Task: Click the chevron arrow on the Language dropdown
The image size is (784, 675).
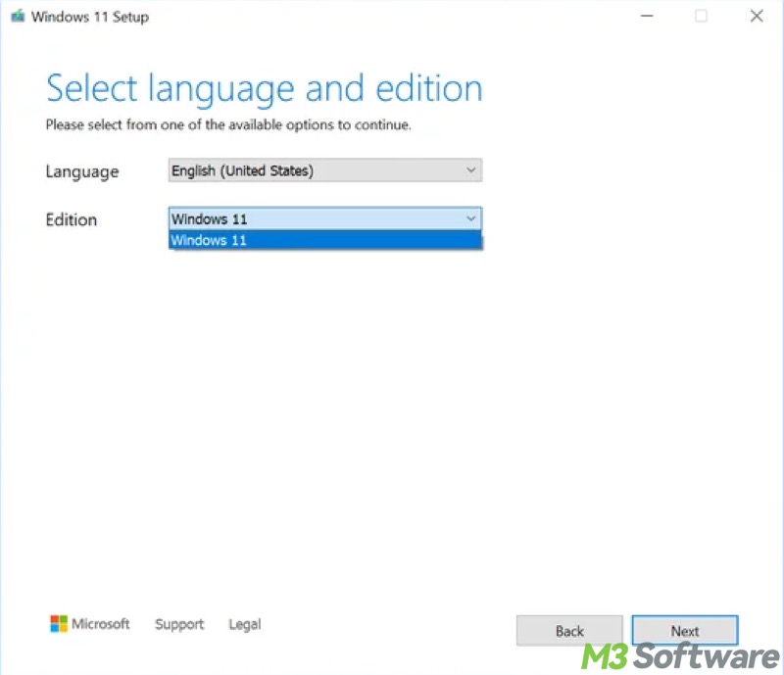Action: click(x=470, y=171)
